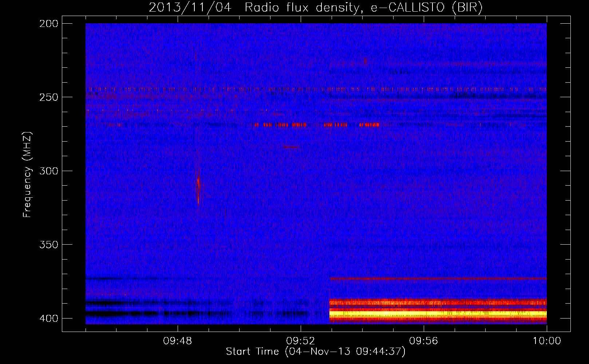
Task: Click the 200 frequency tick label
Action: tap(49, 24)
